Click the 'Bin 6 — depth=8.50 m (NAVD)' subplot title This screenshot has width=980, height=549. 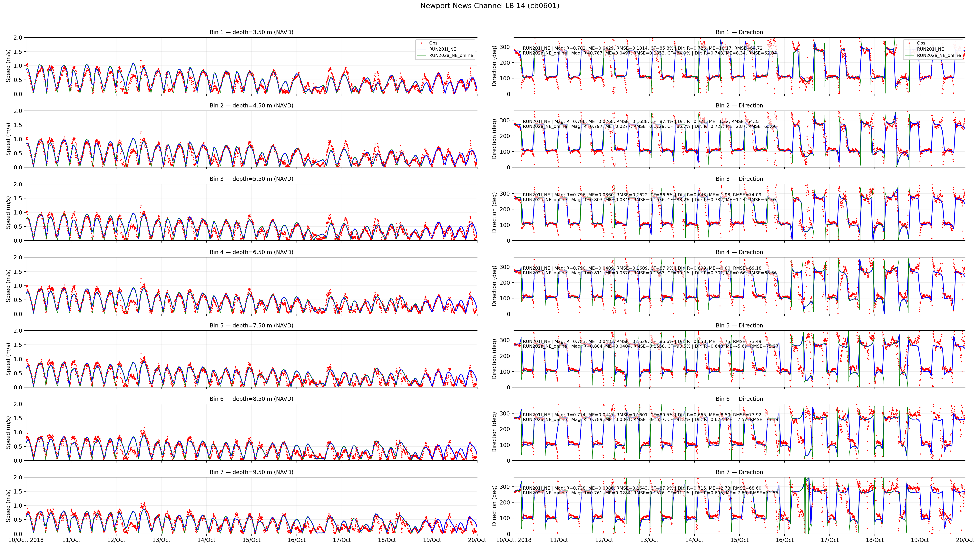click(251, 399)
